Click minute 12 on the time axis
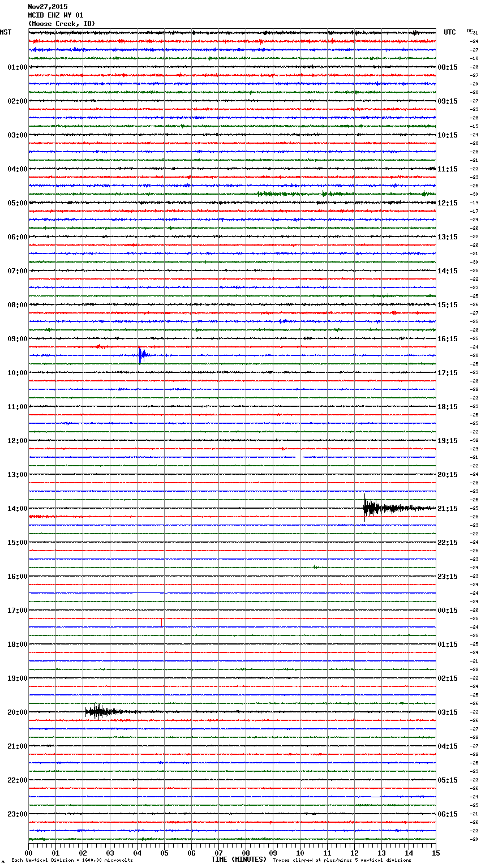 tap(355, 853)
